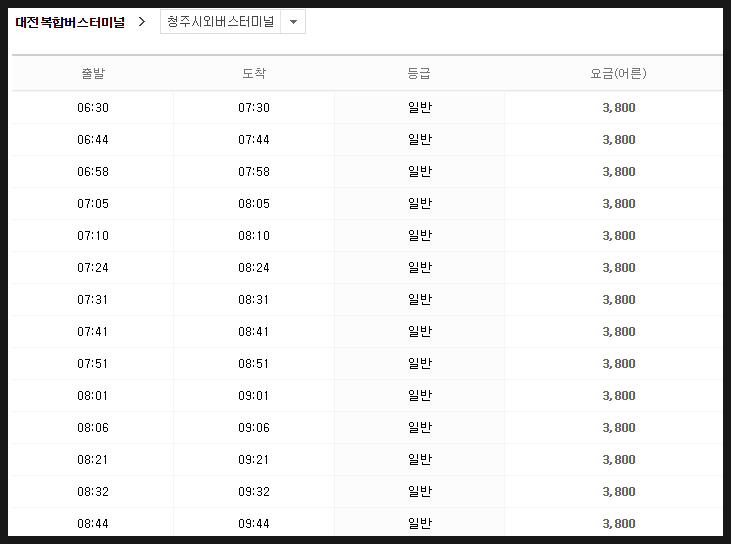Click 일반 grade in the 07:31 row

tap(420, 299)
